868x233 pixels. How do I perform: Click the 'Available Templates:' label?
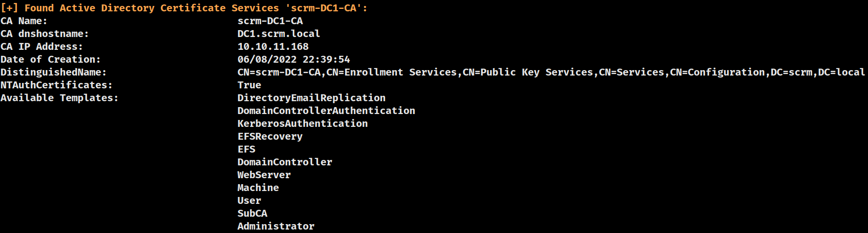click(x=60, y=98)
